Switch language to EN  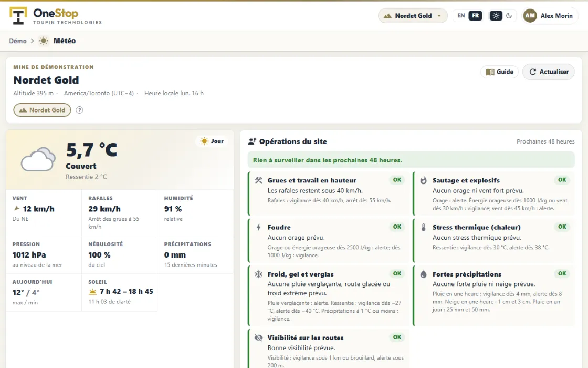pyautogui.click(x=461, y=16)
